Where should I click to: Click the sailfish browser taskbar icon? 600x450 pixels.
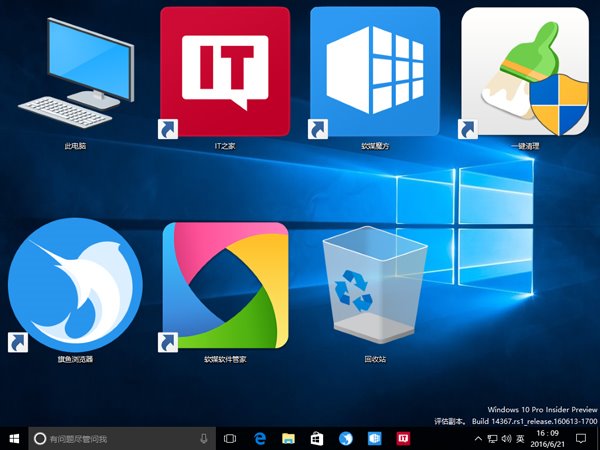pos(346,438)
